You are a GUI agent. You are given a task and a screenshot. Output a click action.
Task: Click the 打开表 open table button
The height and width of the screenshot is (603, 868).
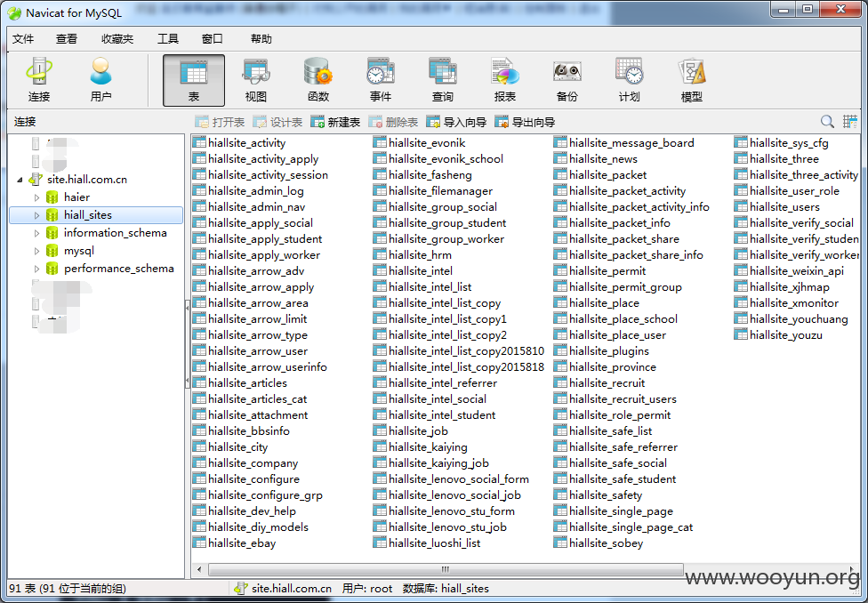point(220,123)
